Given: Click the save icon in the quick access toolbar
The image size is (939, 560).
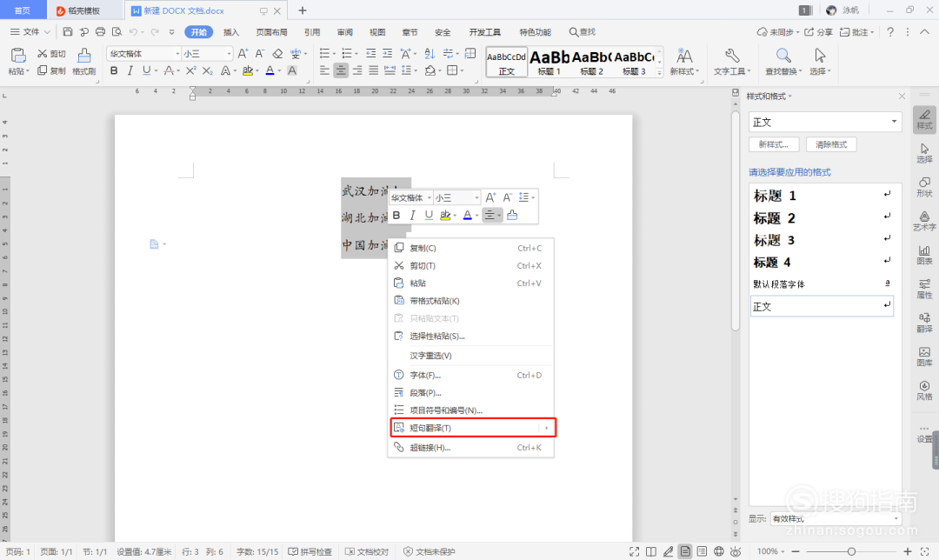Looking at the screenshot, I should (68, 32).
